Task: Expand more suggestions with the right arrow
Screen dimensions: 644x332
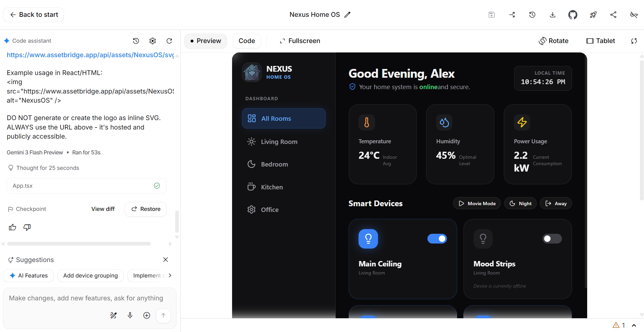Action: point(171,275)
